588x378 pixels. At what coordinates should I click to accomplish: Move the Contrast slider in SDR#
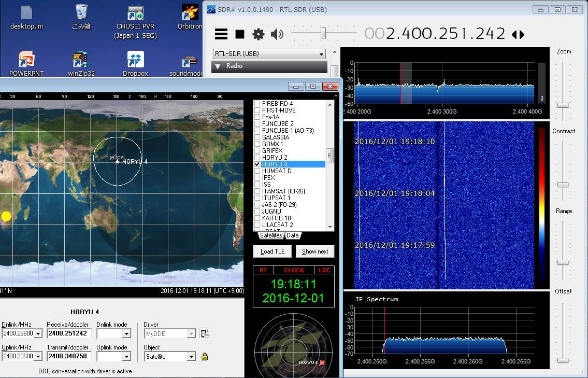click(563, 184)
